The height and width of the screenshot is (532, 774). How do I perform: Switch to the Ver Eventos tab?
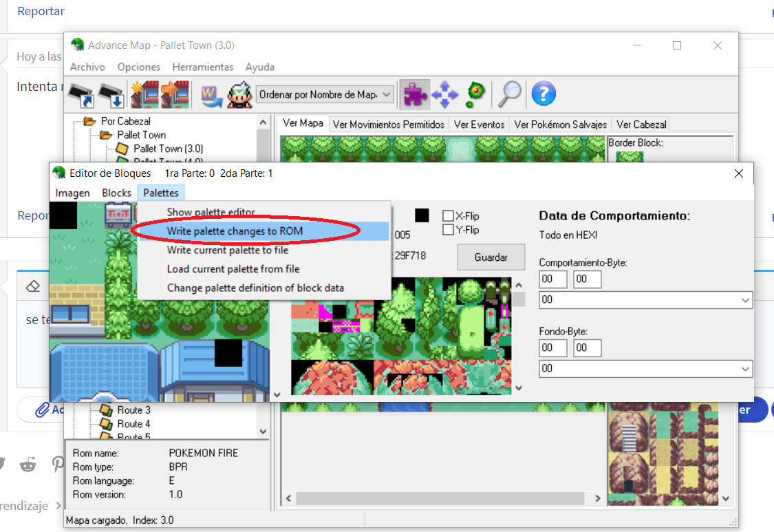coord(480,125)
